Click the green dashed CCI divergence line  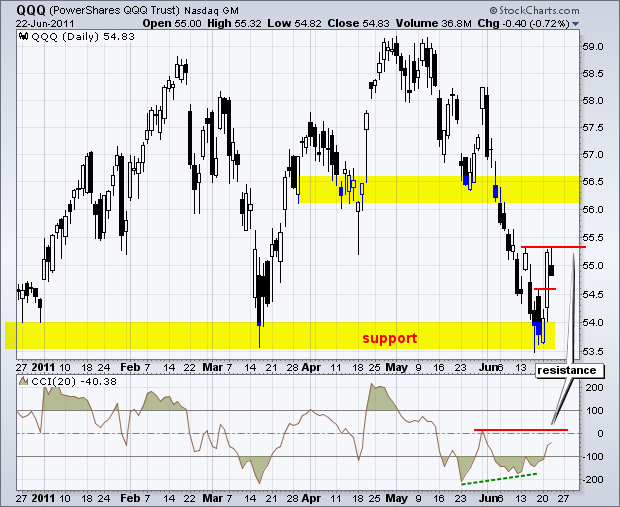[x=499, y=478]
